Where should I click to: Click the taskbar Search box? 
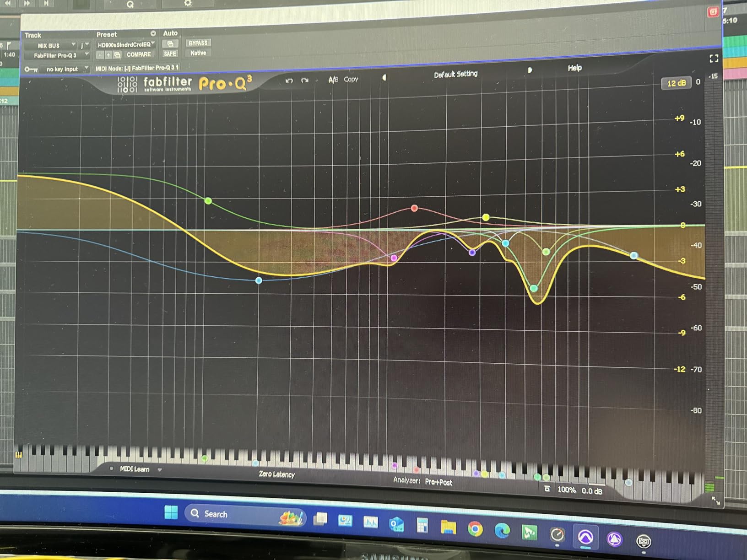tap(244, 514)
